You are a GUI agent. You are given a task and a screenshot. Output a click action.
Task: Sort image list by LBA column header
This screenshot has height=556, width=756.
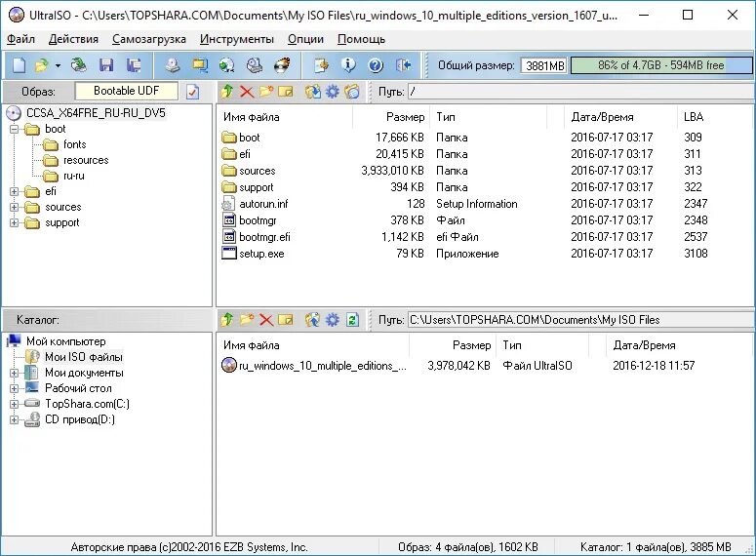(715, 117)
